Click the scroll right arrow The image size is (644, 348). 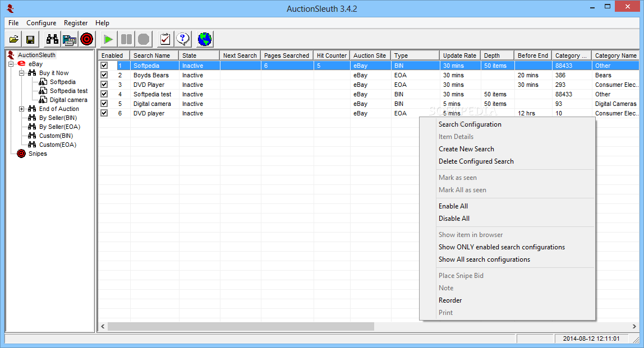coord(634,326)
